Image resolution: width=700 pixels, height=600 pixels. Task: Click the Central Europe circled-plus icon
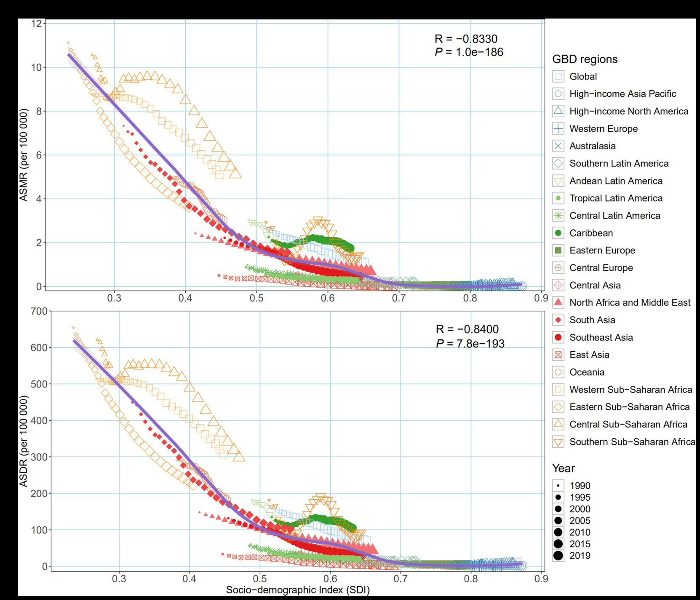tap(558, 268)
